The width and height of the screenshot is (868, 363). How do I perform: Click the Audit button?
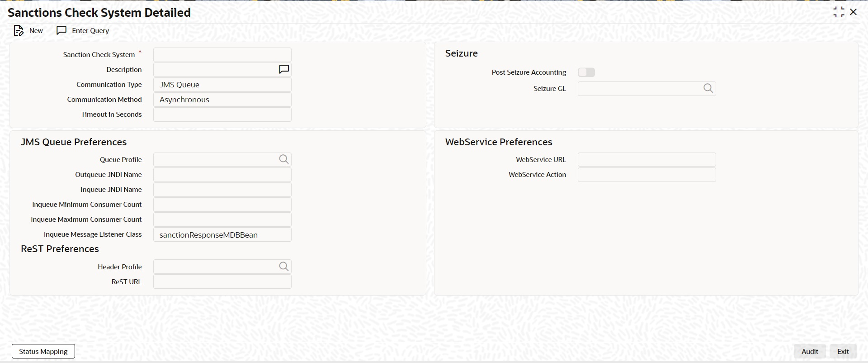810,351
